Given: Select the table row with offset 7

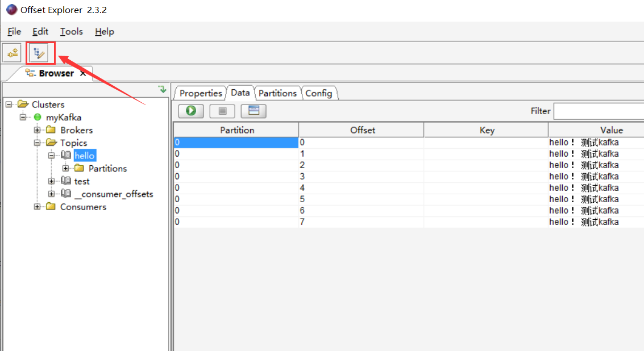Looking at the screenshot, I should click(x=409, y=222).
